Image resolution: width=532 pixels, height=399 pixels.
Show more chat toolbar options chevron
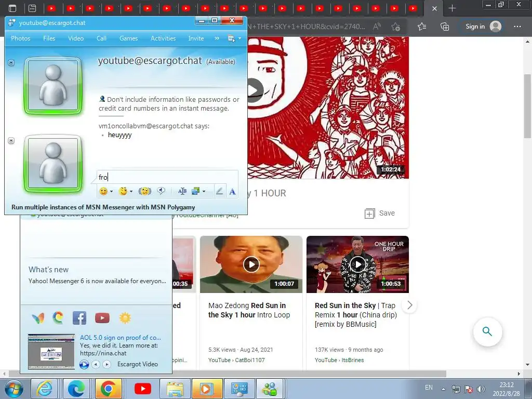217,38
